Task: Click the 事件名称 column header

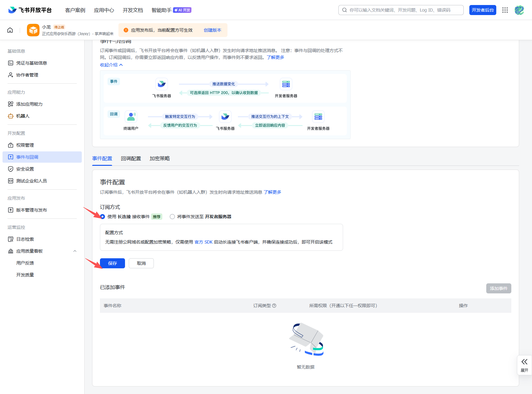Action: coord(112,306)
